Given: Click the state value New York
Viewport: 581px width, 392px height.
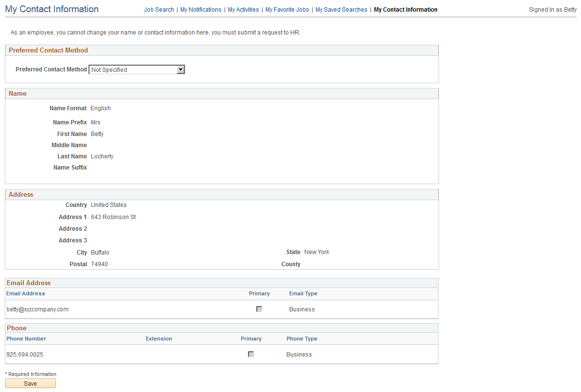Looking at the screenshot, I should coord(317,252).
